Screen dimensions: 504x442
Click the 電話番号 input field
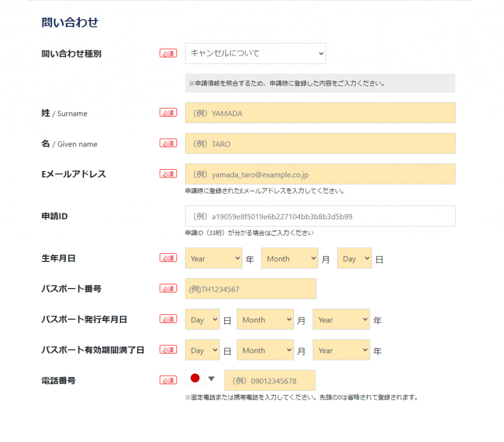click(x=270, y=381)
